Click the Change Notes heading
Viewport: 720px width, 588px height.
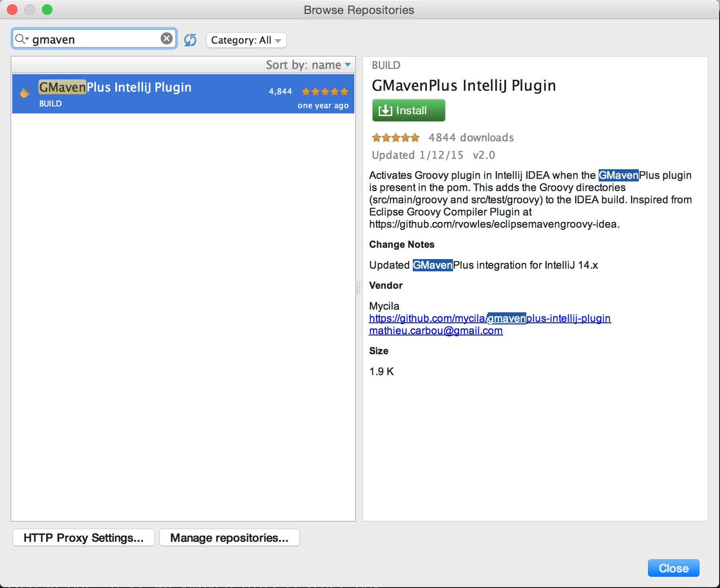(401, 245)
